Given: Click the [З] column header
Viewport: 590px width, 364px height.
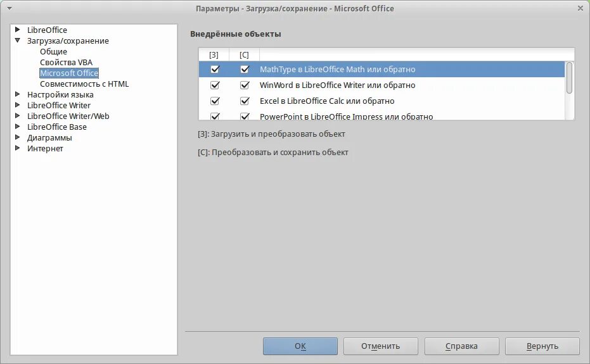Looking at the screenshot, I should [x=214, y=55].
